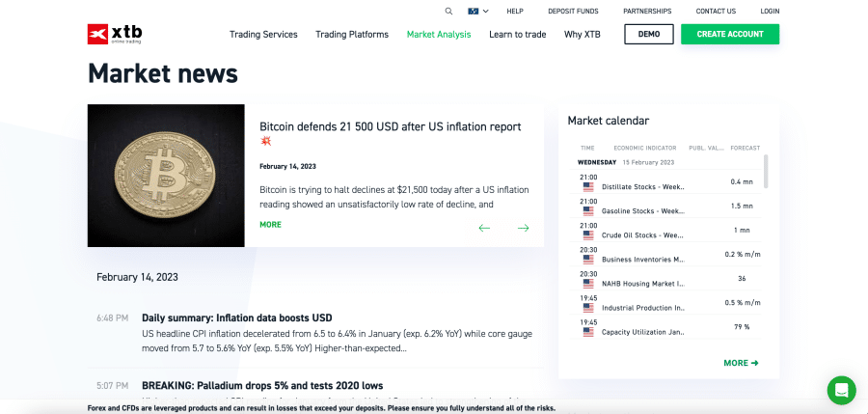Open the live chat bubble icon
Image resolution: width=868 pixels, height=414 pixels.
coord(841,390)
